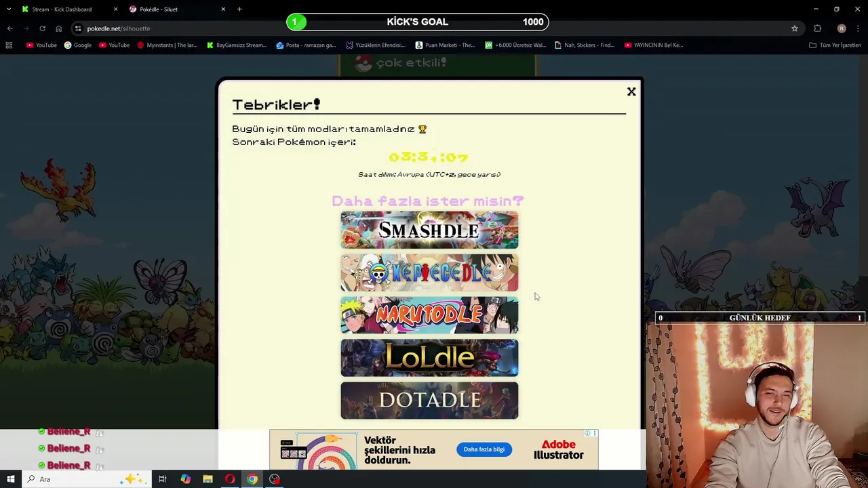Image resolution: width=868 pixels, height=488 pixels.
Task: Click the 'Saat dilimi: Avrupa' timezone text
Action: tap(429, 174)
